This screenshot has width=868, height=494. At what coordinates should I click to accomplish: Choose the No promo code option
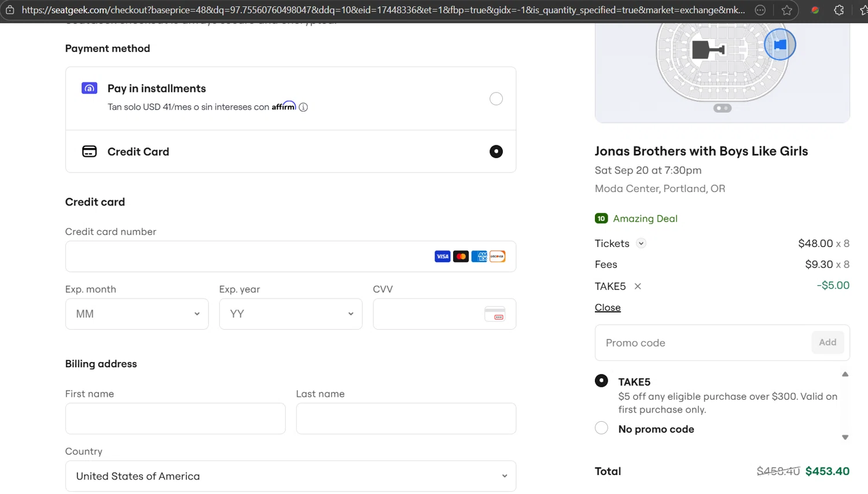[602, 428]
